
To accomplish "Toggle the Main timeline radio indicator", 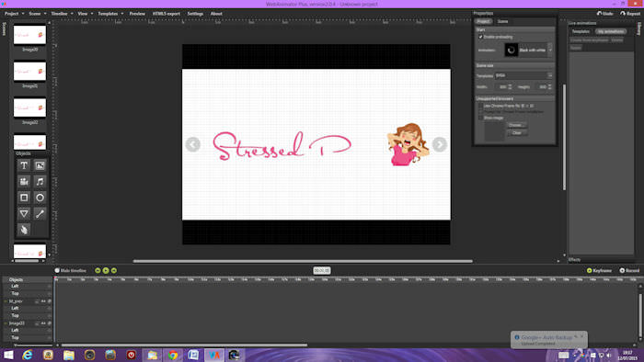I will tap(57, 270).
